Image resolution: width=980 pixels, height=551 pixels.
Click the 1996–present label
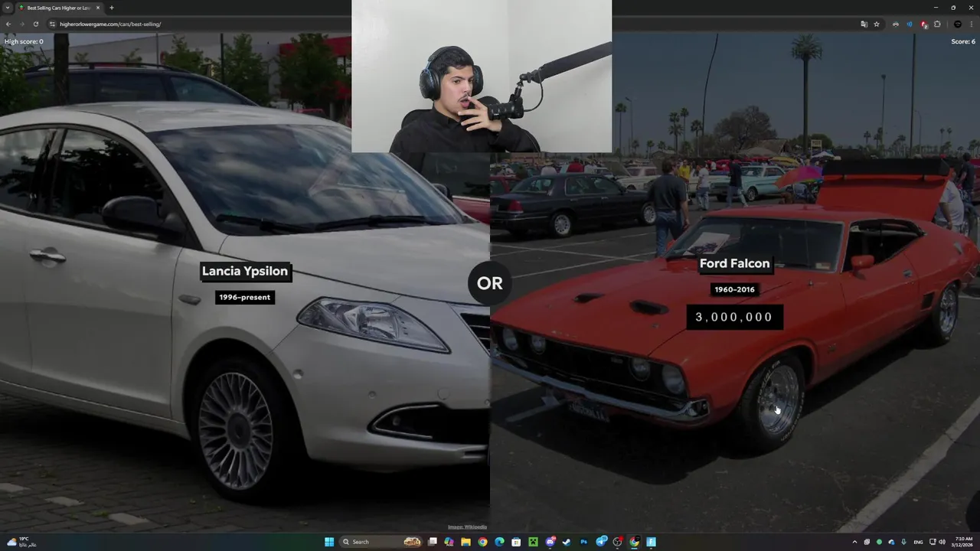pos(245,297)
